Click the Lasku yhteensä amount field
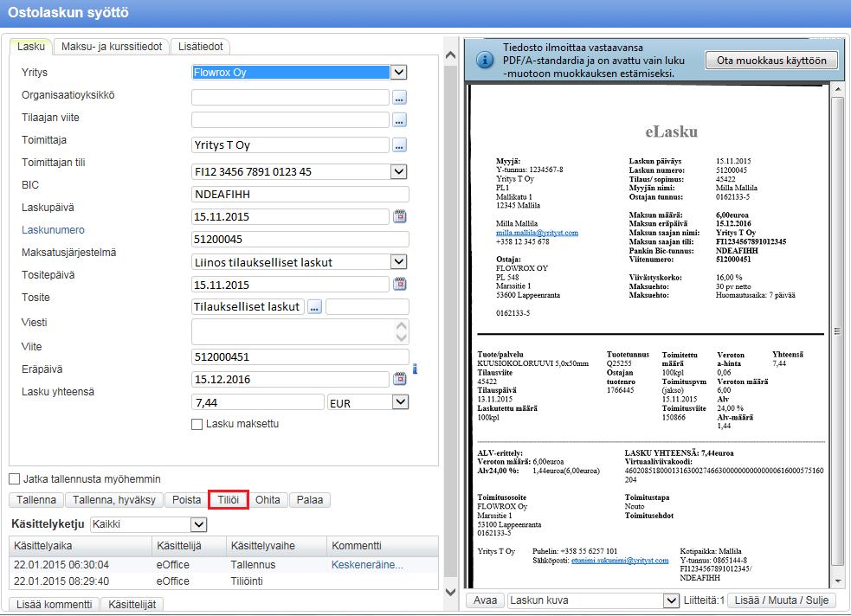This screenshot has height=616, width=851. tap(258, 402)
